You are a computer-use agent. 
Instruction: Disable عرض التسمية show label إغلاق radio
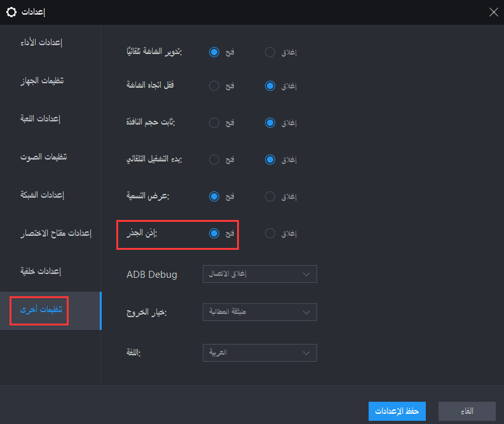click(x=270, y=196)
